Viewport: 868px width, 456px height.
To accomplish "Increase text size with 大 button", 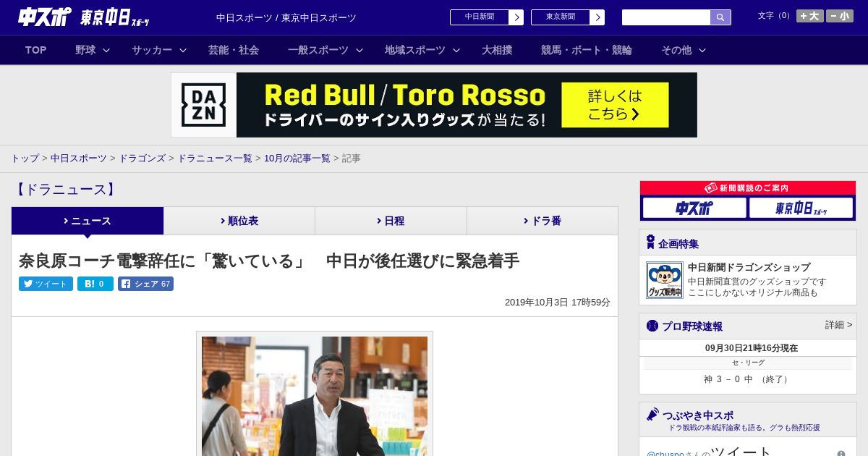I will (x=809, y=16).
